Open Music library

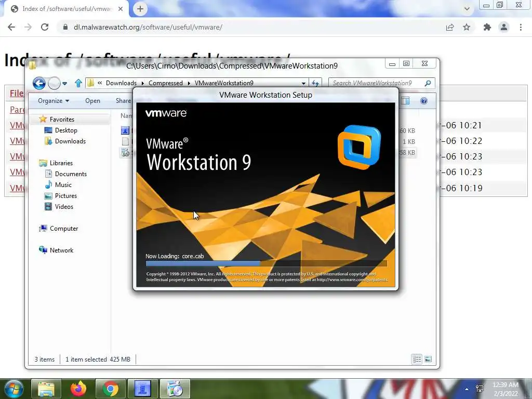[63, 184]
